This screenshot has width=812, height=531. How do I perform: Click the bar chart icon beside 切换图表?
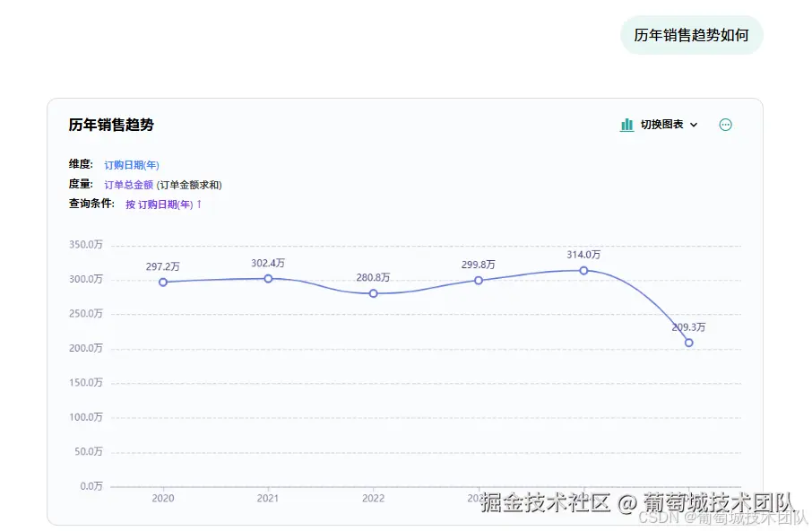(626, 125)
